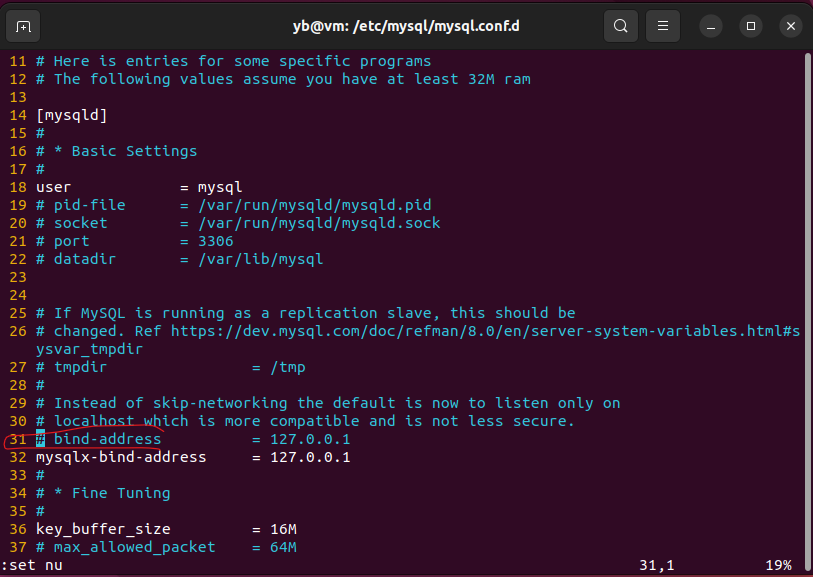Image resolution: width=813 pixels, height=577 pixels.
Task: Click the 'user' setting on line 18
Action: [53, 187]
